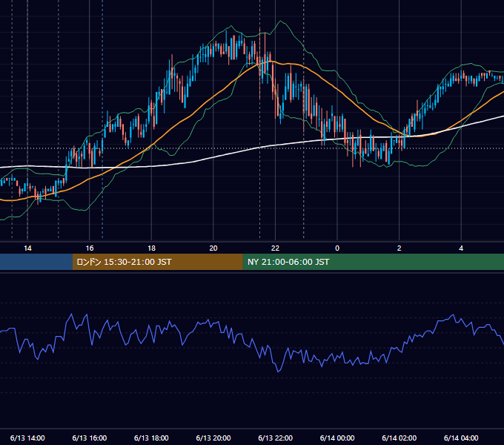Image resolution: width=504 pixels, height=445 pixels.
Task: Select the 2 hour label on time axis
Action: coord(399,248)
